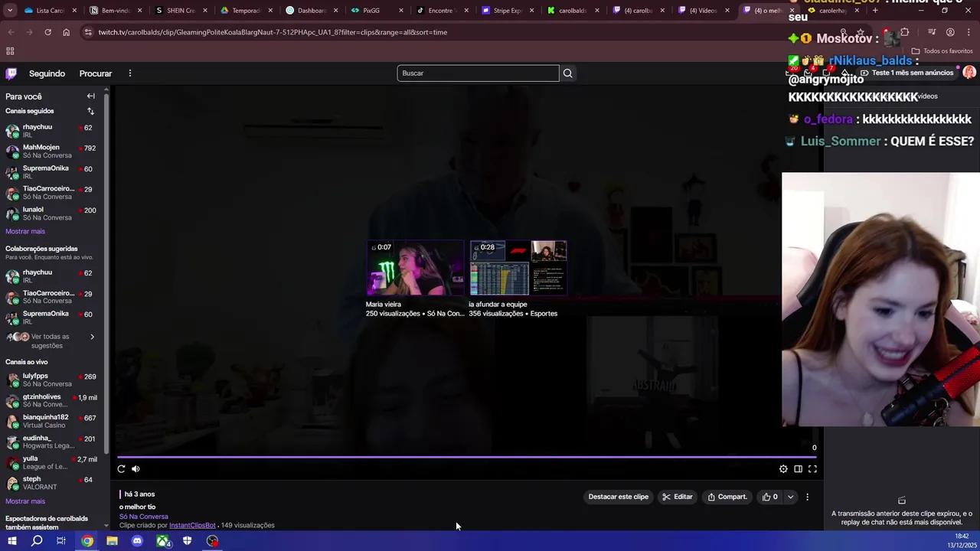The height and width of the screenshot is (551, 980).
Task: Open Task View on the taskbar
Action: tap(61, 541)
